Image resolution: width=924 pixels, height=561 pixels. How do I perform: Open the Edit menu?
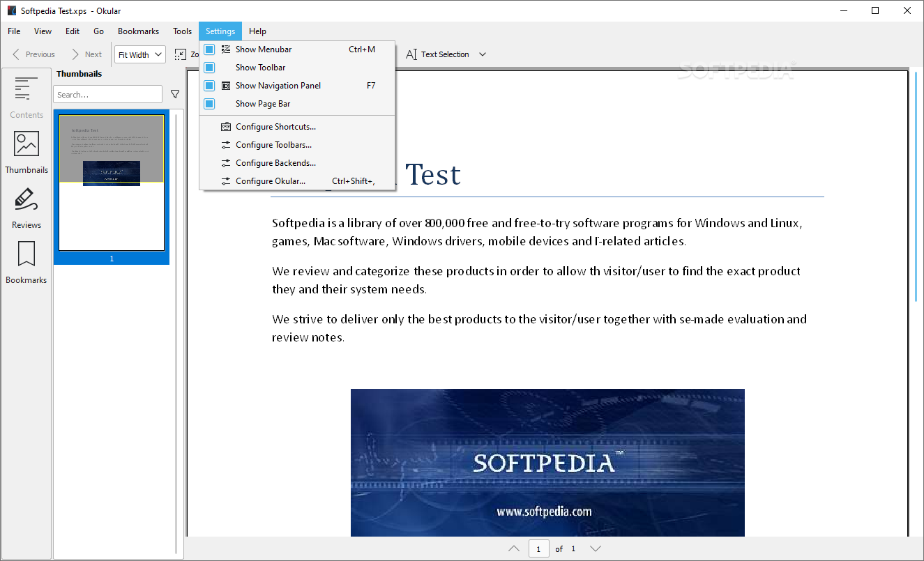[x=73, y=31]
